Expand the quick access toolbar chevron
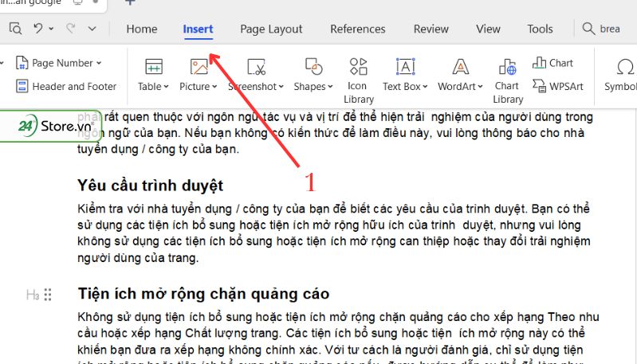This screenshot has width=637, height=364. (92, 29)
